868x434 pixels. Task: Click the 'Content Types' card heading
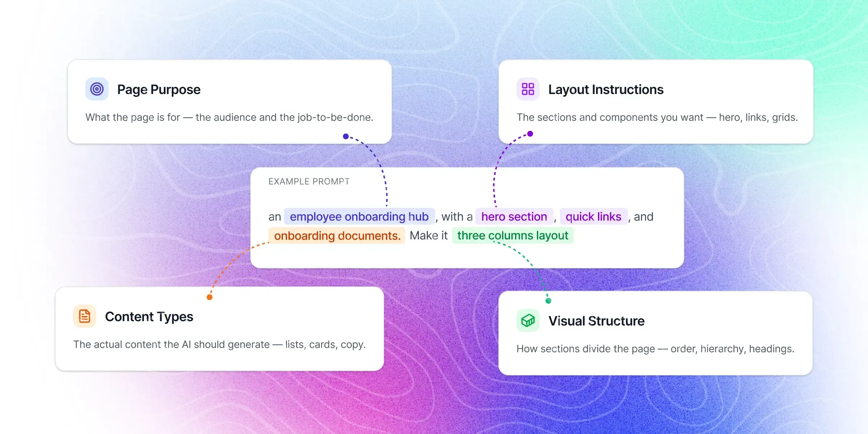pyautogui.click(x=149, y=316)
